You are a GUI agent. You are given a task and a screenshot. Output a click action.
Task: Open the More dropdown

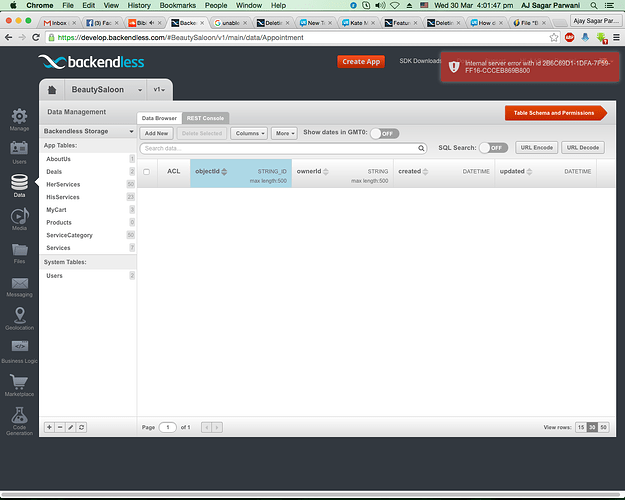pyautogui.click(x=285, y=133)
